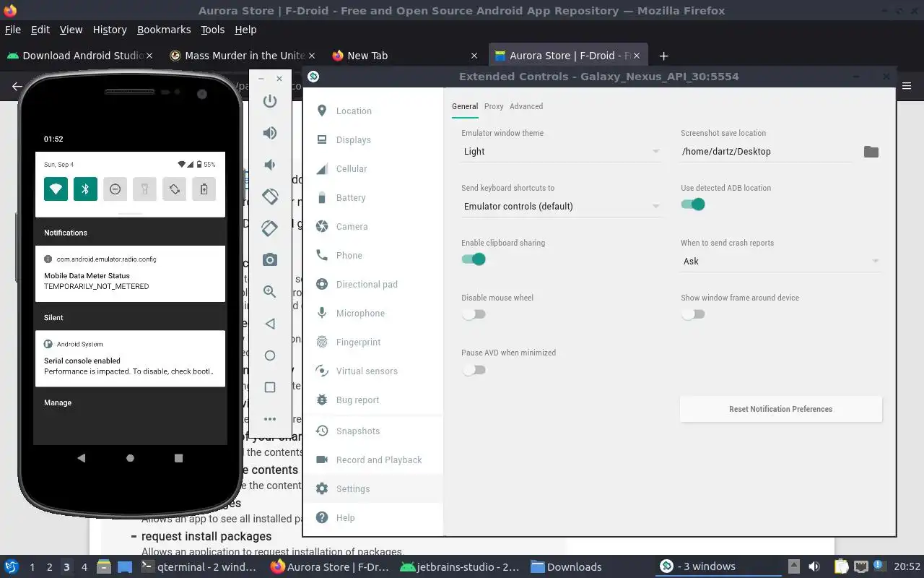Switch to the Advanced tab

tap(526, 106)
